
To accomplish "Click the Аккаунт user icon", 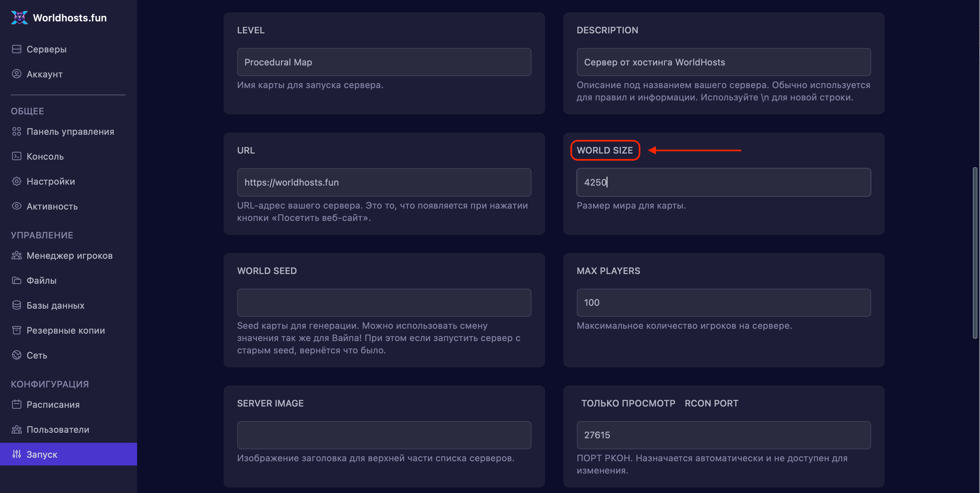I will (x=16, y=74).
